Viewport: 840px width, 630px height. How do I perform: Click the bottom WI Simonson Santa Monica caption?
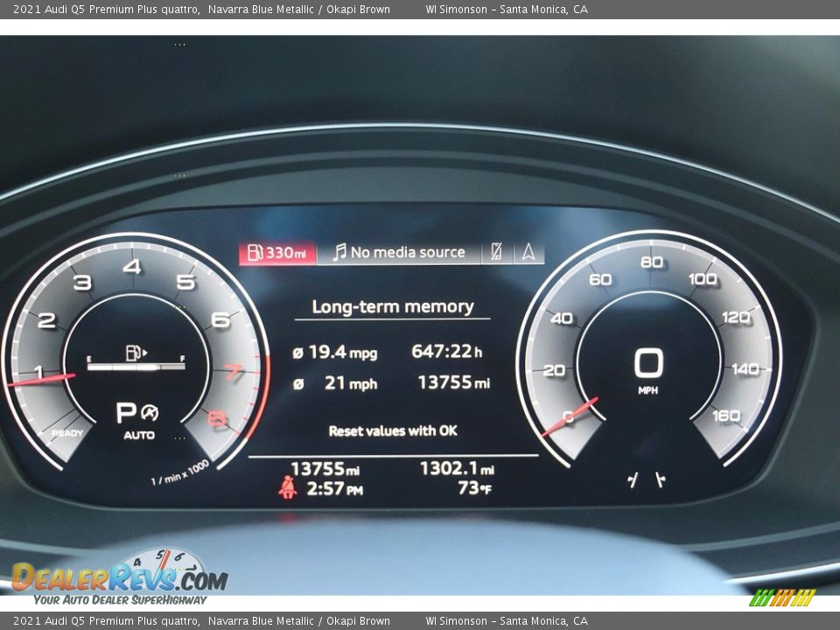point(507,621)
